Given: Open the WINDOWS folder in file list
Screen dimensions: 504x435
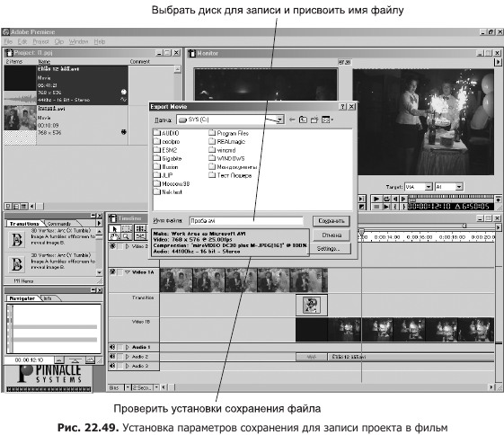Looking at the screenshot, I should coord(226,158).
